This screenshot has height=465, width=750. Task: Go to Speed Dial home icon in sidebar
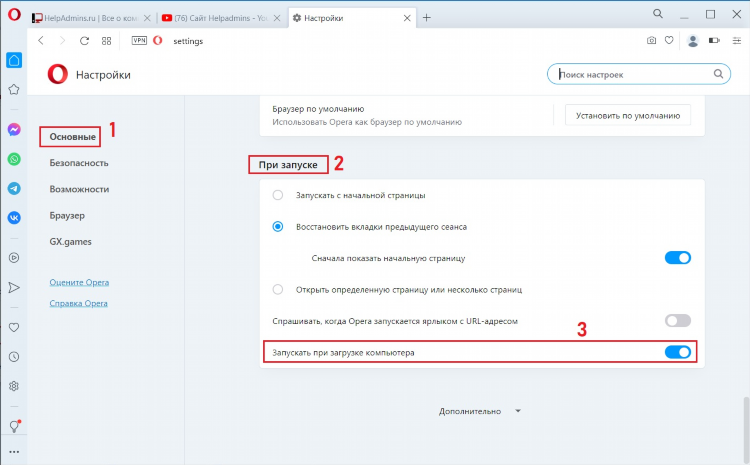14,60
